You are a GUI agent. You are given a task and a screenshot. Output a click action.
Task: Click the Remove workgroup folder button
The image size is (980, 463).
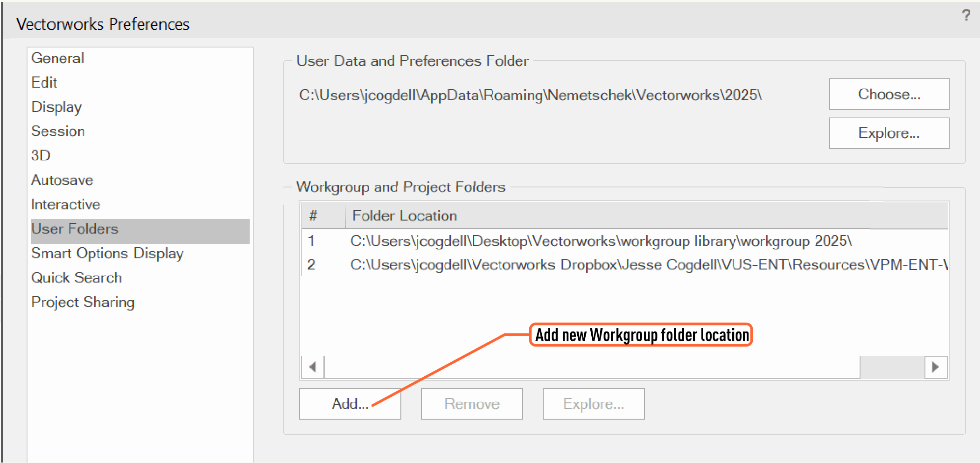472,404
